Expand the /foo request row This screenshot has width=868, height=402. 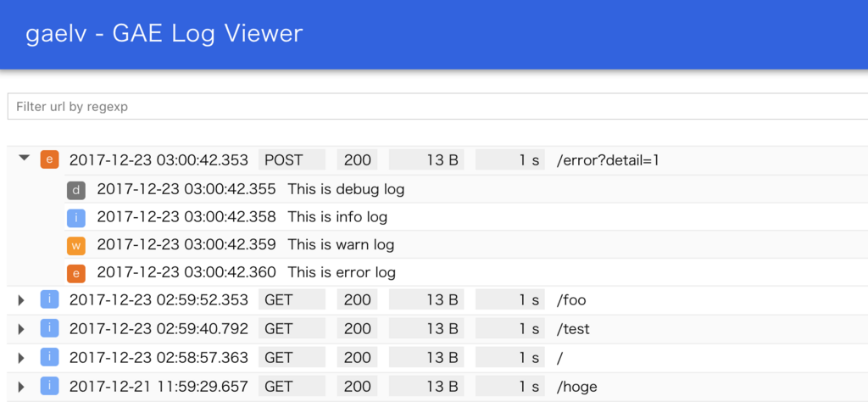(21, 301)
